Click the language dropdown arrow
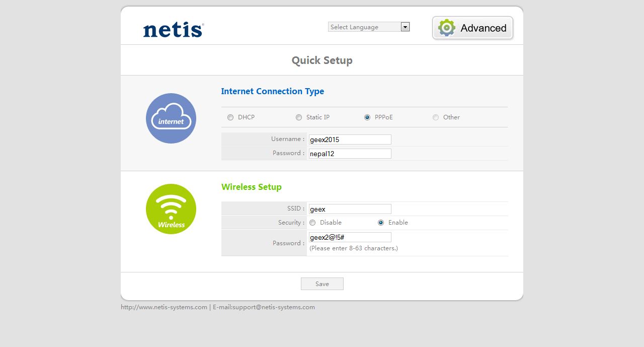This screenshot has width=644, height=347. (x=405, y=27)
